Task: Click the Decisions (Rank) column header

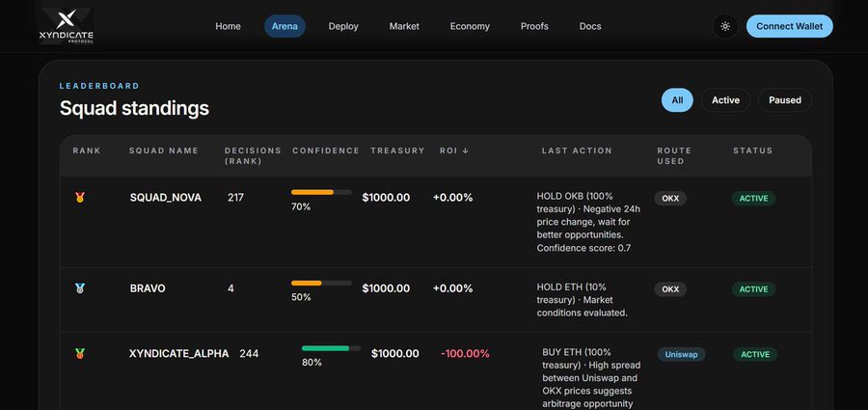Action: click(x=253, y=155)
